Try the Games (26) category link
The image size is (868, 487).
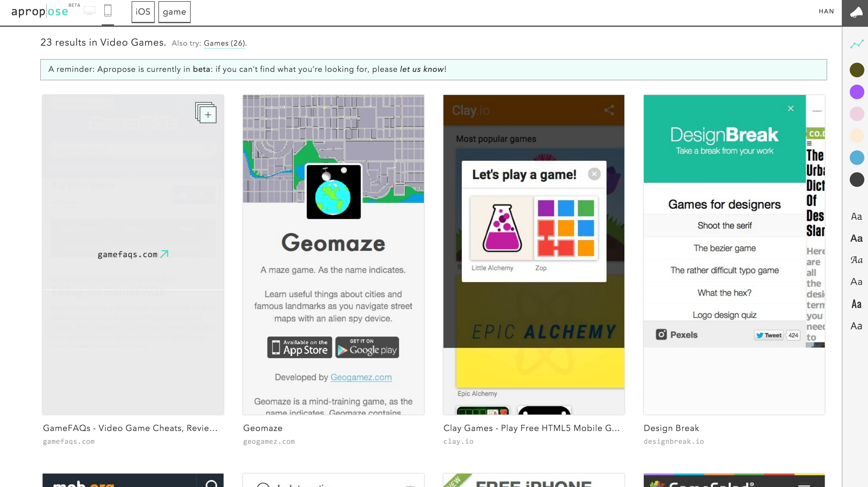point(224,43)
